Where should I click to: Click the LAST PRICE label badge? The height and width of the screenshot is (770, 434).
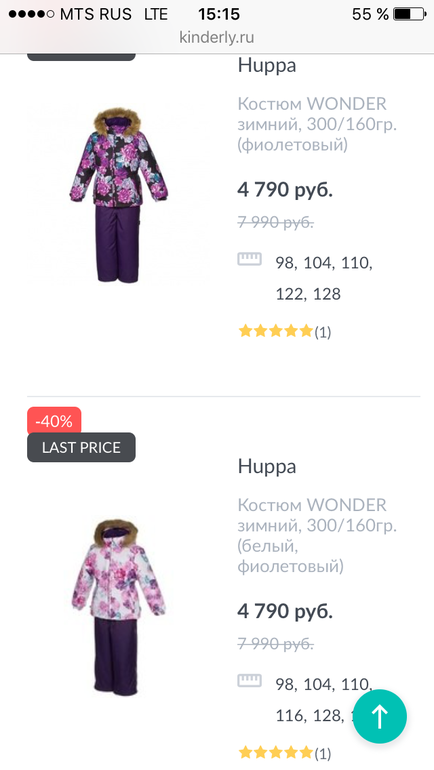click(x=81, y=447)
